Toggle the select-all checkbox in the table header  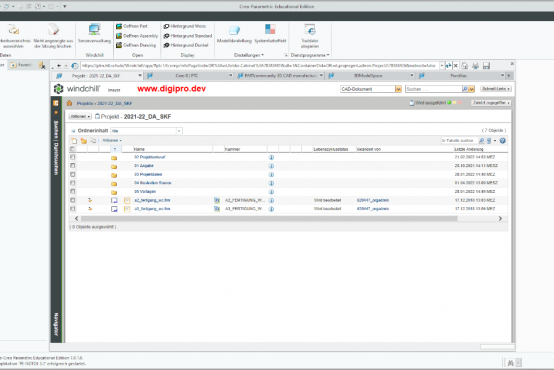(72, 149)
